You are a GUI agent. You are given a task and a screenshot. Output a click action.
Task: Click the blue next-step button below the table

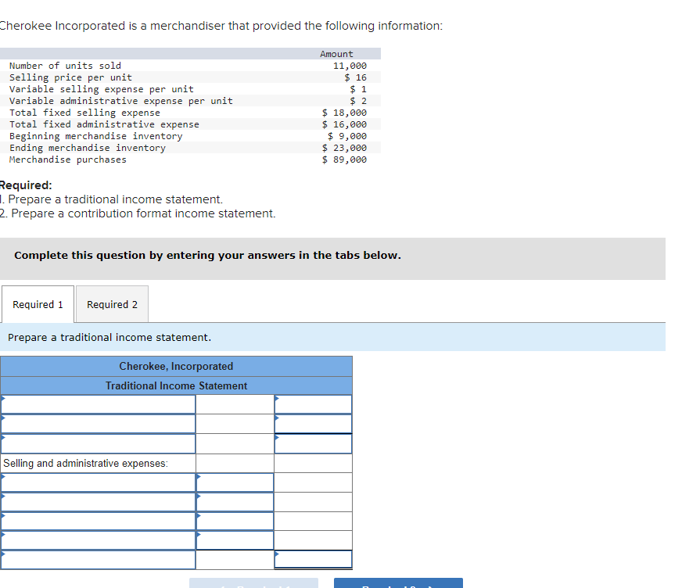click(x=398, y=583)
